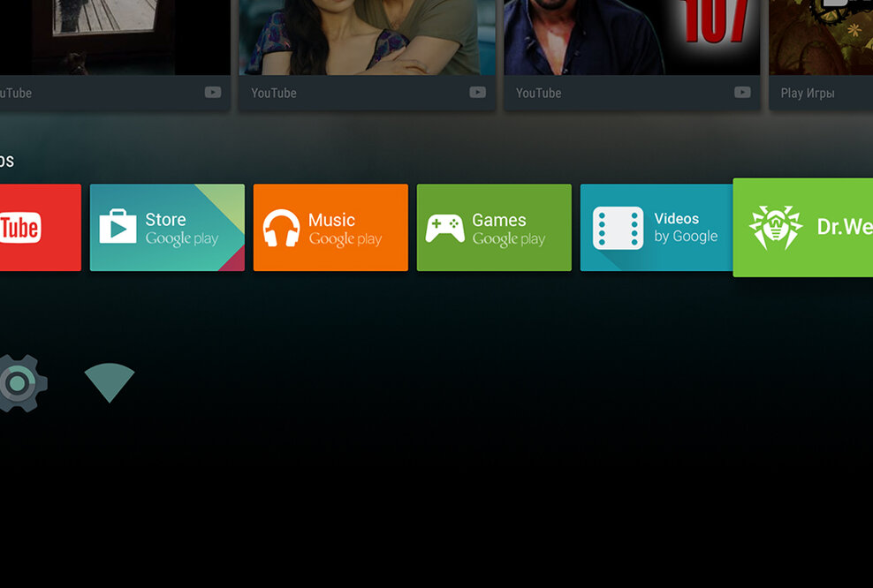Select the video thumbnail with red 107
The image size is (873, 588).
pos(631,37)
